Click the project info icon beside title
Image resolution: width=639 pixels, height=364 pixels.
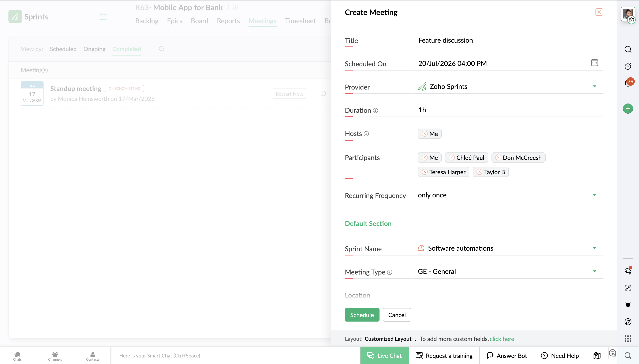(x=235, y=7)
